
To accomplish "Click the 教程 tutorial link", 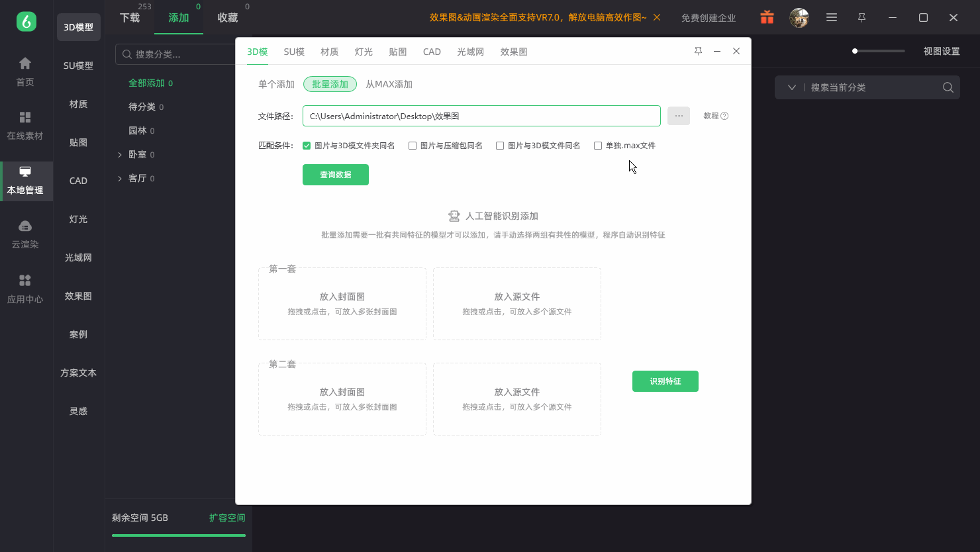I will point(711,116).
